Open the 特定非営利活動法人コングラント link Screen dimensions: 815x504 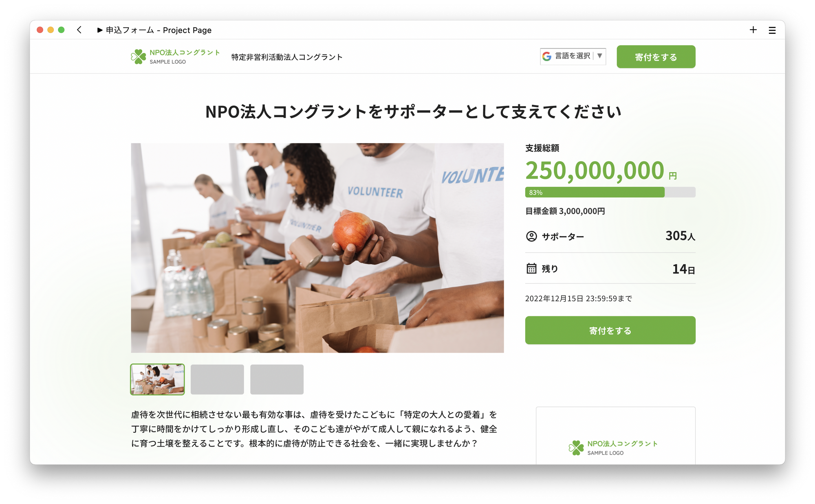[287, 57]
